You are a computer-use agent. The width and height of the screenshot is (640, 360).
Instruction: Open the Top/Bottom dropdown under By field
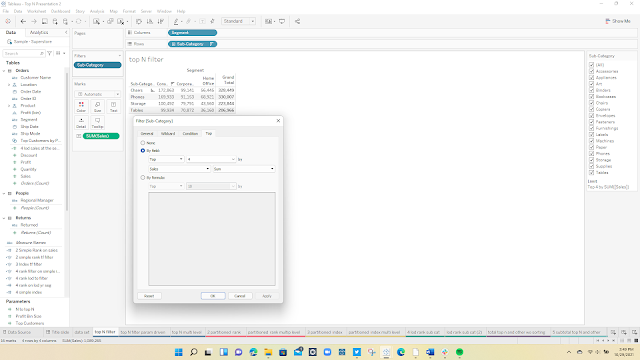coord(166,159)
